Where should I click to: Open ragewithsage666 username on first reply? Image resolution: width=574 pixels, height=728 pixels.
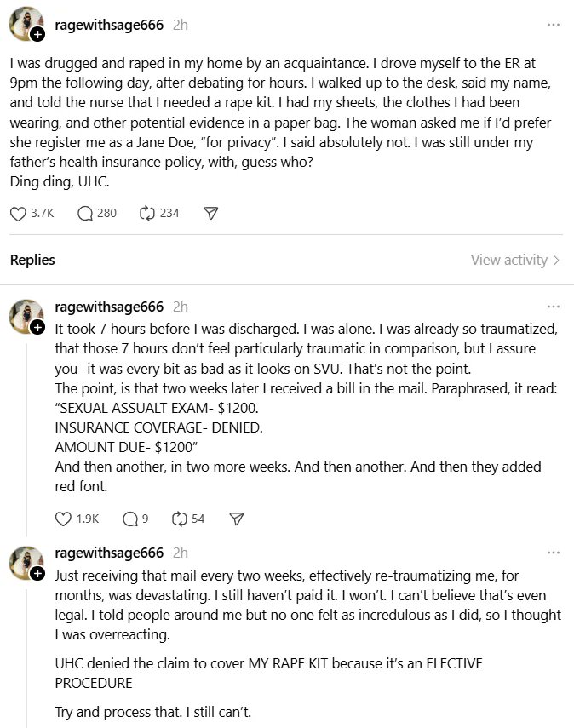click(x=109, y=307)
